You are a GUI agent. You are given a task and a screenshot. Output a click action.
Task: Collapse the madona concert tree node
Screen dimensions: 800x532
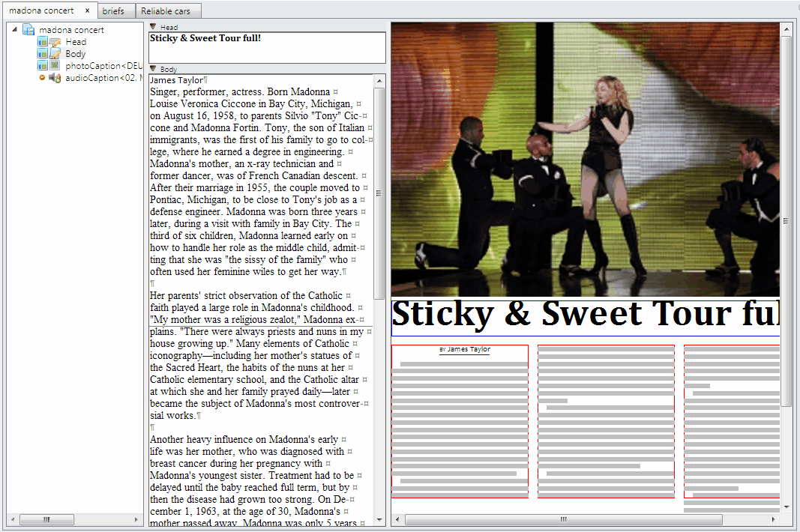pyautogui.click(x=15, y=30)
